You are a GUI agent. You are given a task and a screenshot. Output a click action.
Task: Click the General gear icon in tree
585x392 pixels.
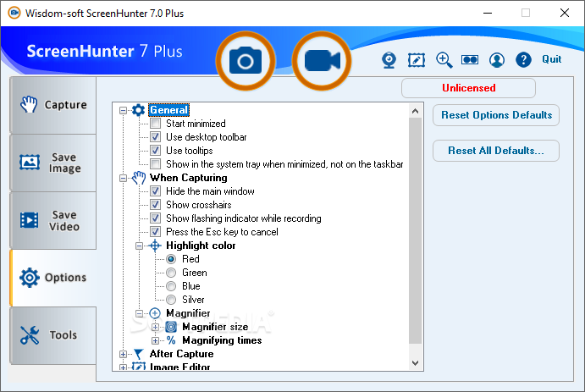tap(138, 110)
